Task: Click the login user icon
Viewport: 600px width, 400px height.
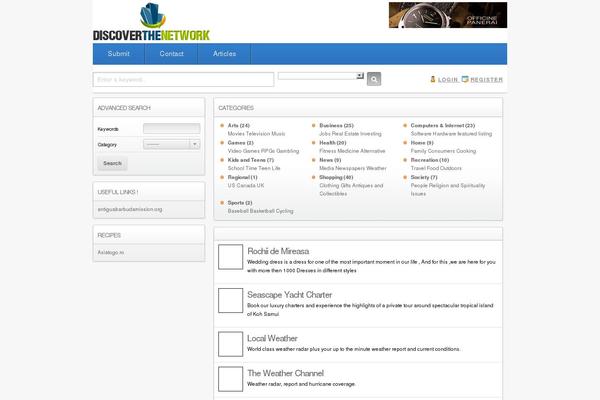Action: 433,79
